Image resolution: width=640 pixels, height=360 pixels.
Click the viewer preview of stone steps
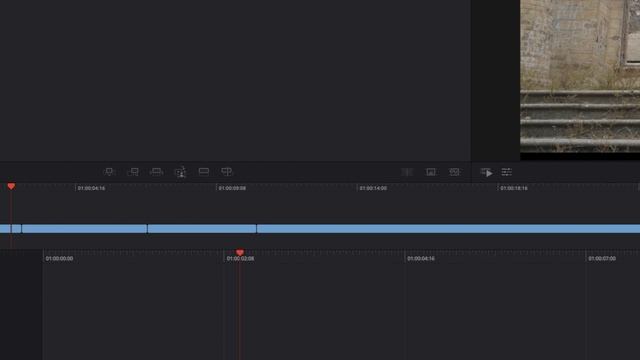click(x=580, y=76)
